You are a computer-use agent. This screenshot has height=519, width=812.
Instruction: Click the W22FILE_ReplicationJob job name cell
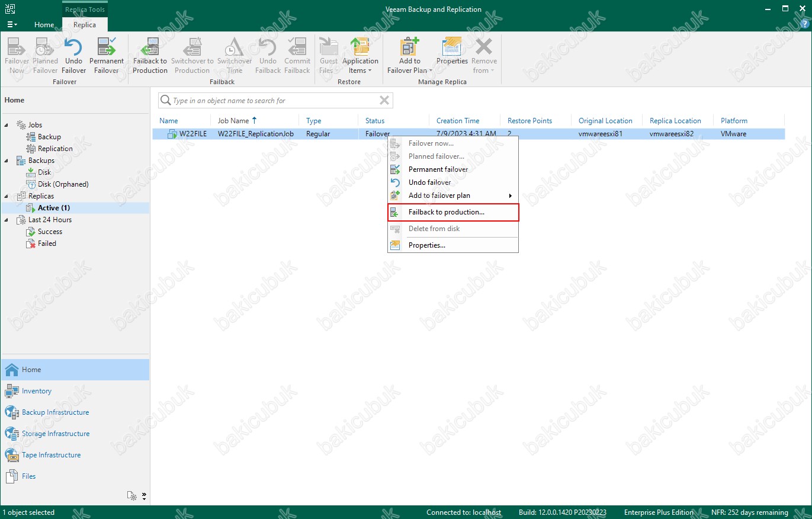tap(256, 134)
